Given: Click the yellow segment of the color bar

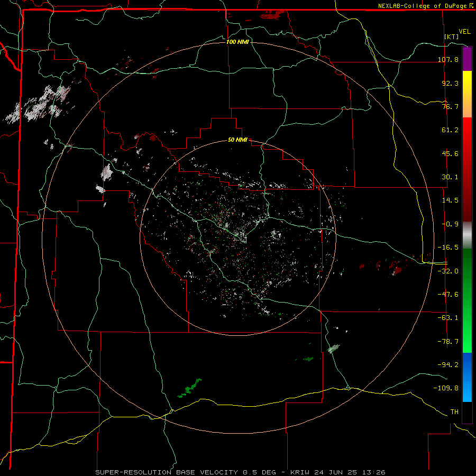Looking at the screenshot, I should [x=467, y=83].
